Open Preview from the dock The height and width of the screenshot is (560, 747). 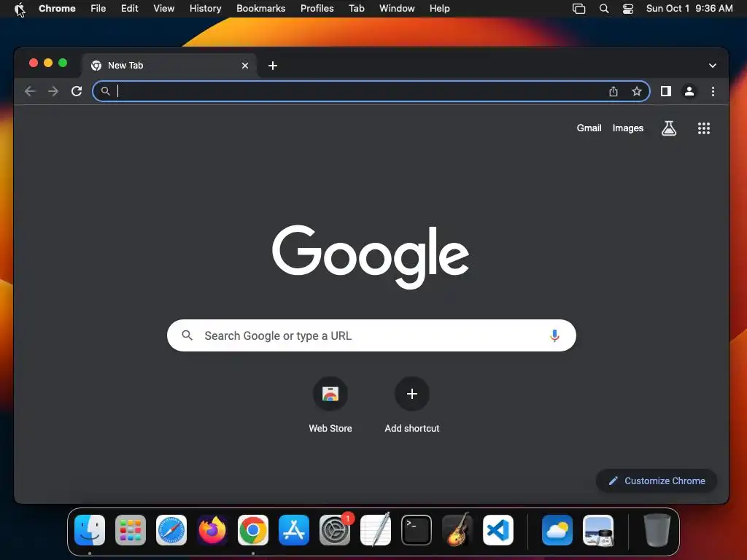(x=598, y=530)
